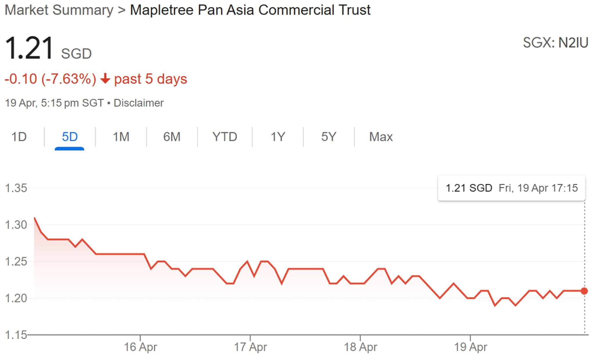
Task: Show the 1Y price chart
Action: coord(278,137)
